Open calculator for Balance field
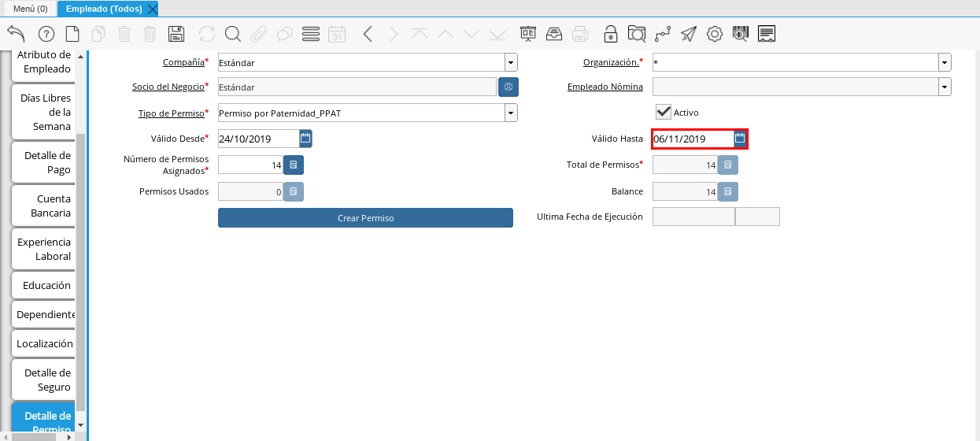The image size is (980, 441). click(728, 191)
